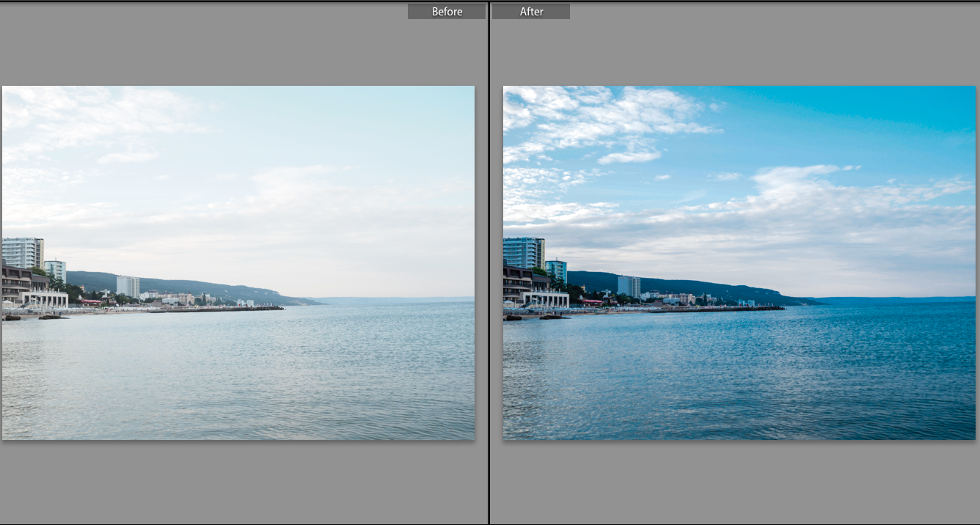Click the vertical divider between both views
The height and width of the screenshot is (525, 980).
[489, 262]
